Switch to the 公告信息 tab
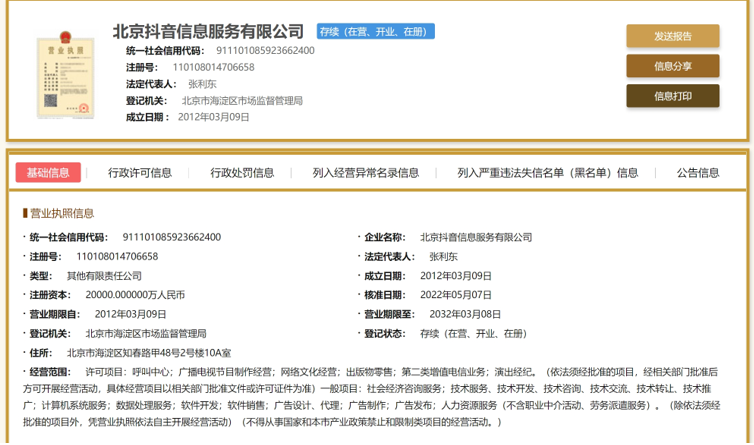This screenshot has width=754, height=445. (698, 173)
